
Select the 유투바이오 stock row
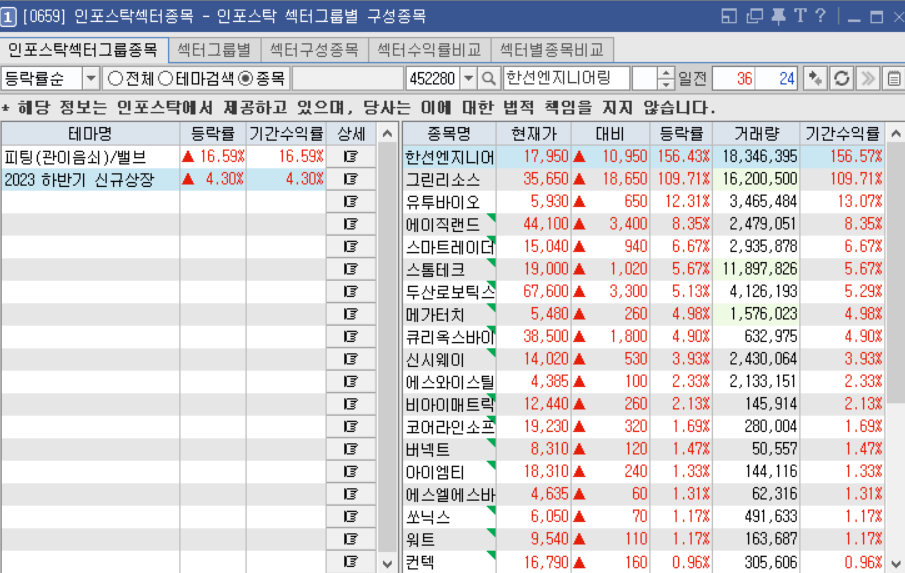coord(644,201)
